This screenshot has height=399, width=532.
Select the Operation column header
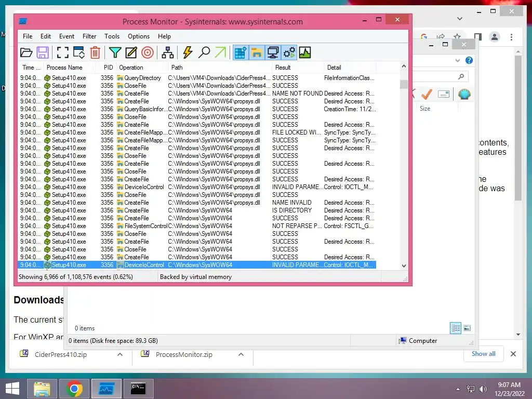pos(142,68)
